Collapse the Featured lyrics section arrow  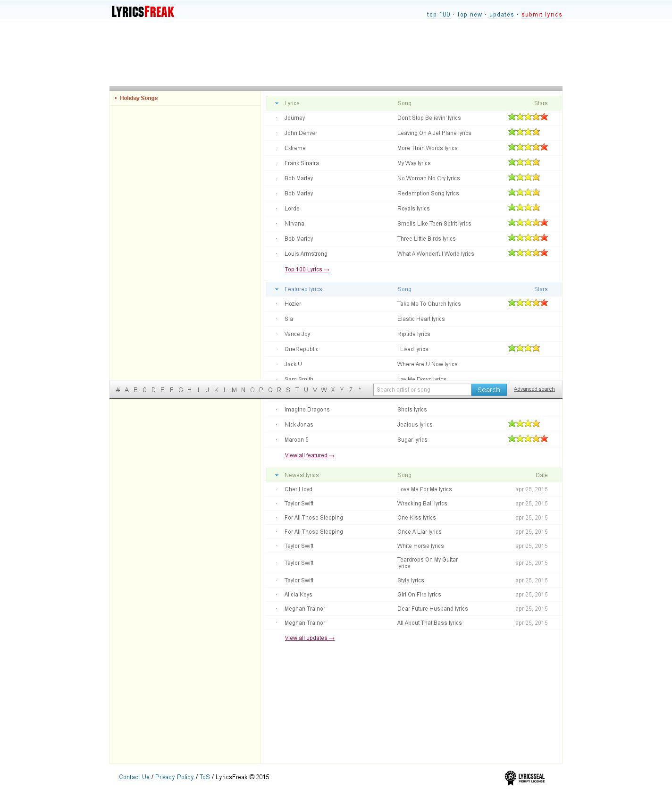click(x=277, y=289)
